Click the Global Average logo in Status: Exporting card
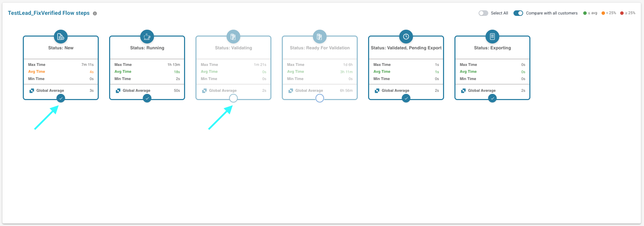 [463, 91]
